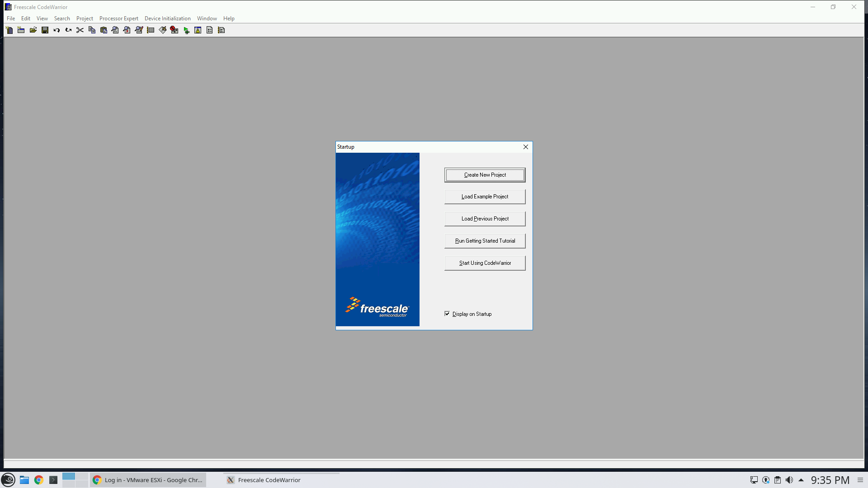Click the Target Settings striped page icon

(x=222, y=30)
